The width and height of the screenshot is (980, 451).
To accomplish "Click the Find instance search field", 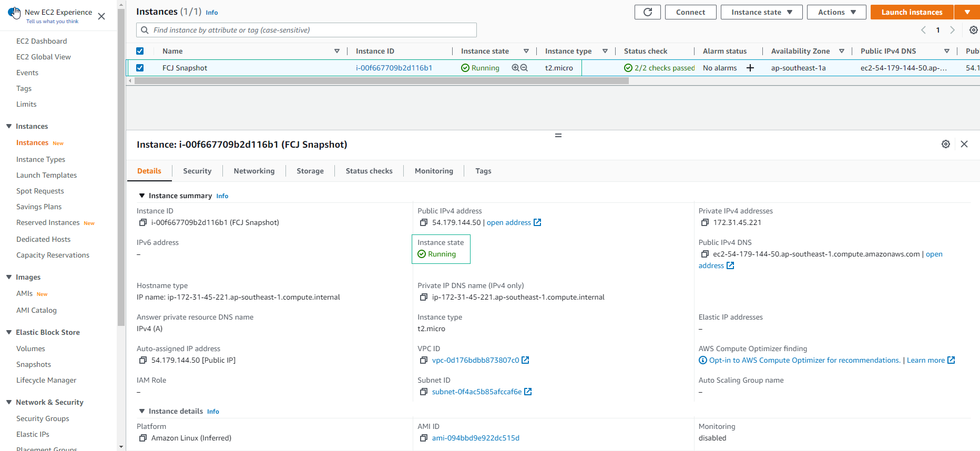I will pyautogui.click(x=307, y=30).
